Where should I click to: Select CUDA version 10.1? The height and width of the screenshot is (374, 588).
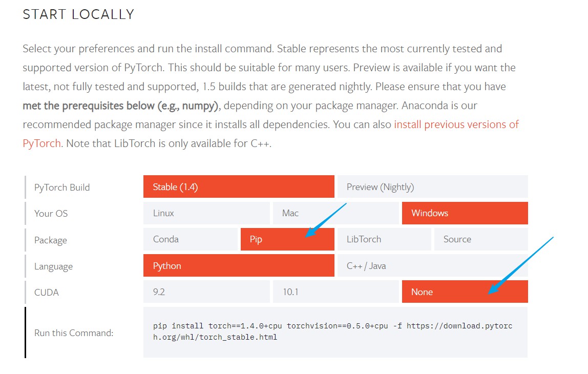[335, 292]
